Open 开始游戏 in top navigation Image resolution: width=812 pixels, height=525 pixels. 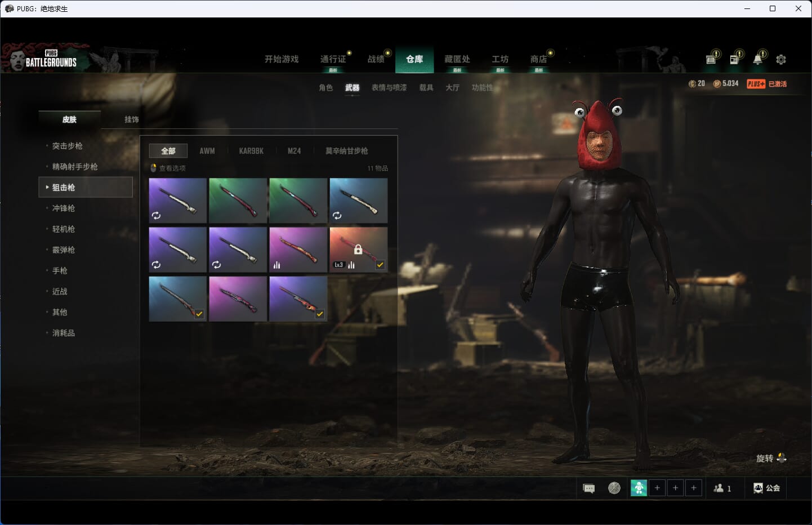click(282, 59)
